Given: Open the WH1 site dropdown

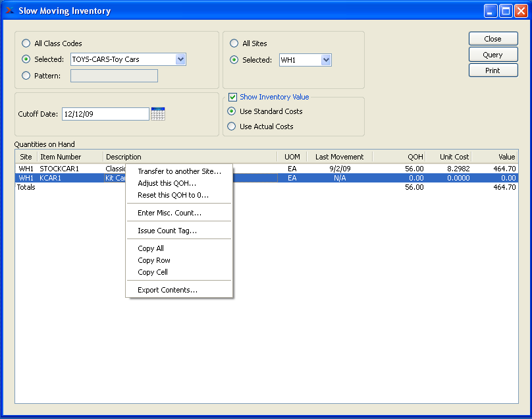Looking at the screenshot, I should 325,61.
